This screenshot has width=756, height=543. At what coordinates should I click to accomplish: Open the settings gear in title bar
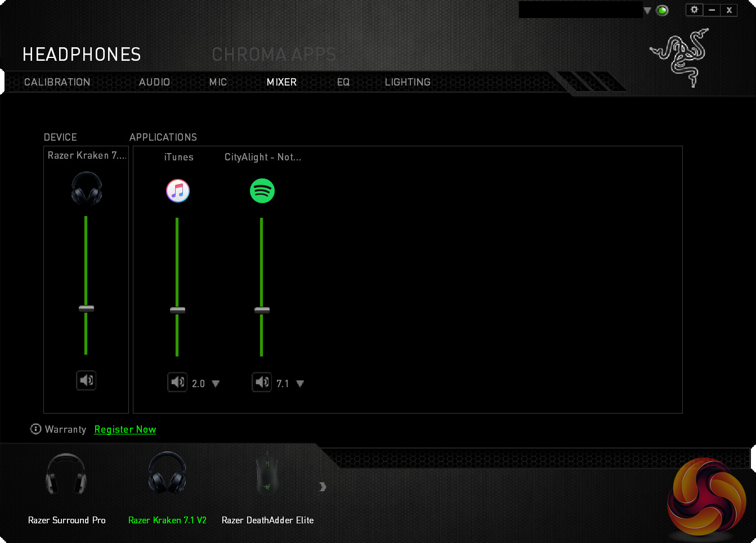tap(694, 10)
